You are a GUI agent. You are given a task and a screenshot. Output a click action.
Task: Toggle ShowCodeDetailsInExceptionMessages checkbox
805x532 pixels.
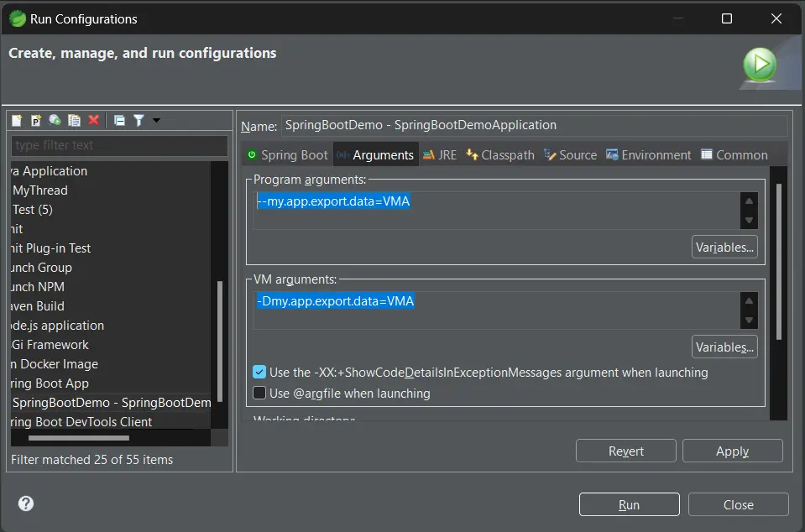[259, 373]
